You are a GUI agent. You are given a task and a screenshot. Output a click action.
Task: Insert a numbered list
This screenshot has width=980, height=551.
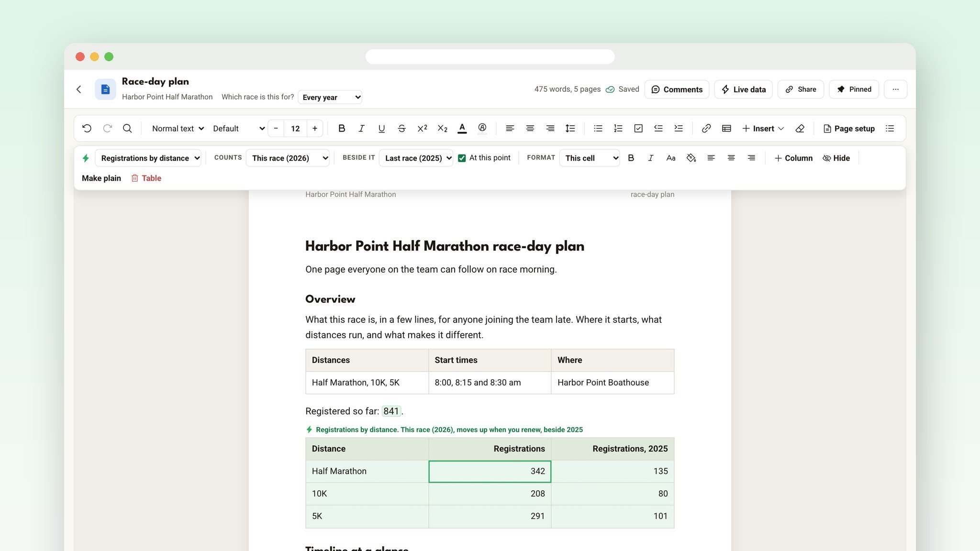tap(618, 128)
